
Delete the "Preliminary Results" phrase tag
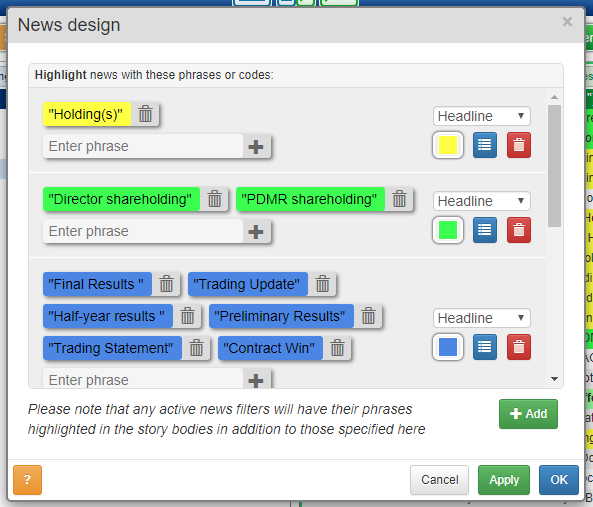click(x=368, y=316)
